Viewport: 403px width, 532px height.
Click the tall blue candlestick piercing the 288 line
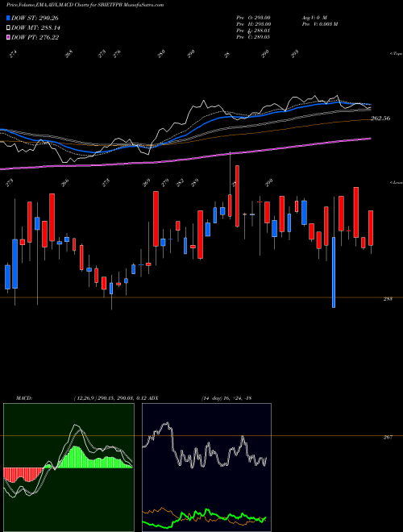[x=334, y=272]
